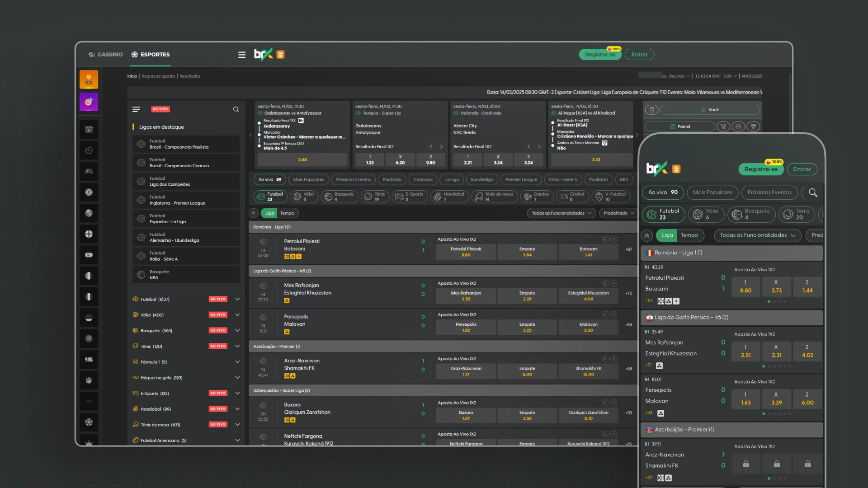Open the Predefinido dropdown

(x=618, y=213)
